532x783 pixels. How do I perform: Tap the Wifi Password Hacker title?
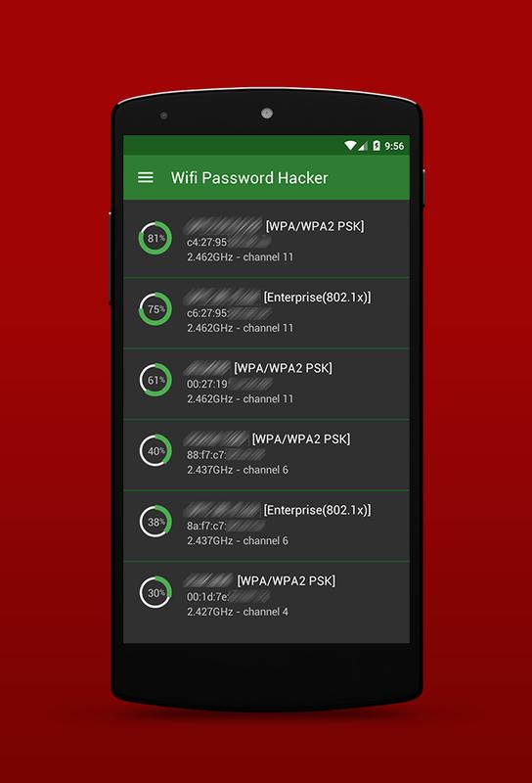tap(249, 178)
